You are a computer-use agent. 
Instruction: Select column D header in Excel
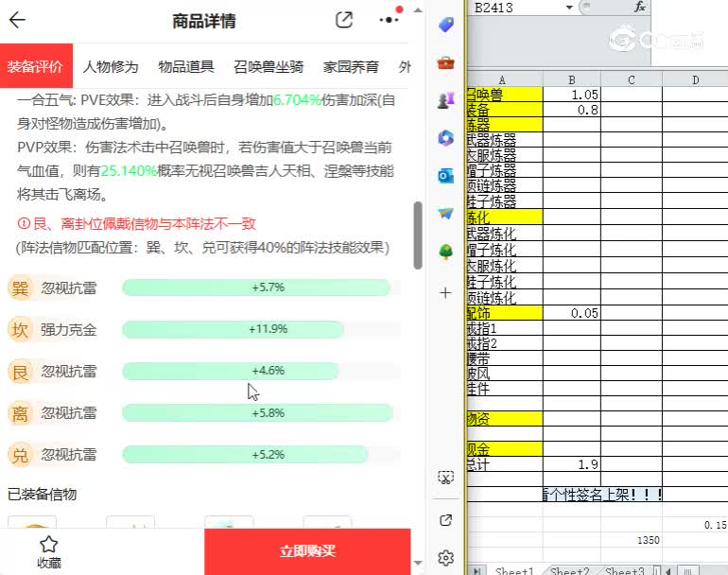pyautogui.click(x=695, y=79)
